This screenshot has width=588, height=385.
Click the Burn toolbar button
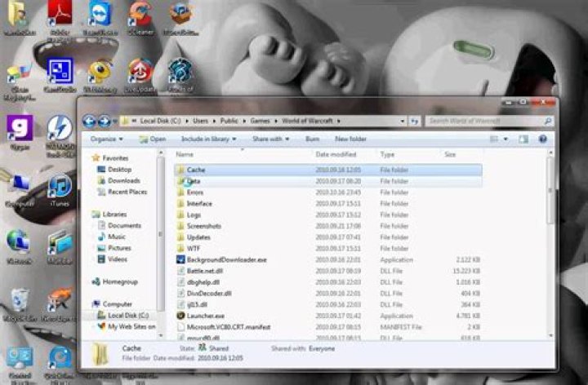coord(312,139)
